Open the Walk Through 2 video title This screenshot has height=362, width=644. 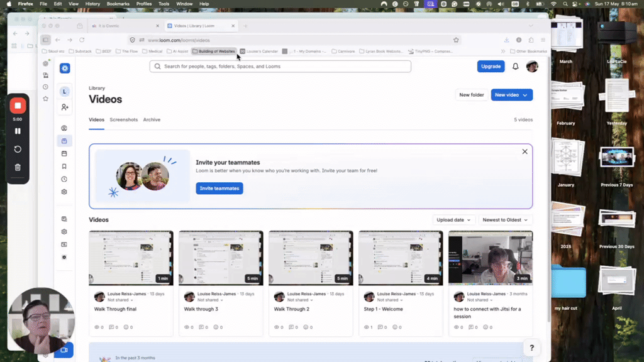[292, 309]
